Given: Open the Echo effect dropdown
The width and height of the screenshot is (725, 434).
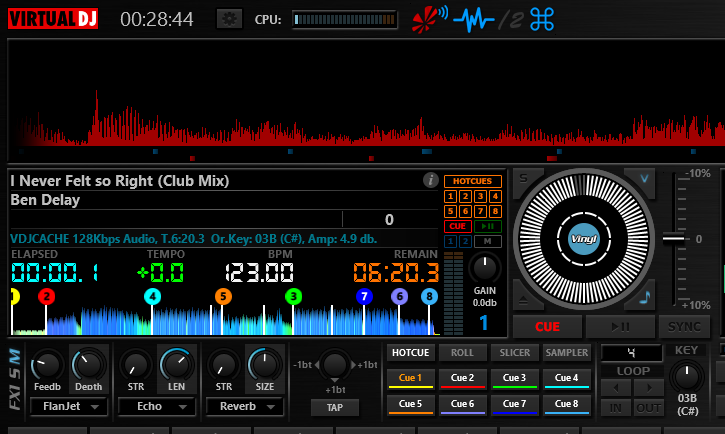Looking at the screenshot, I should coord(157,406).
